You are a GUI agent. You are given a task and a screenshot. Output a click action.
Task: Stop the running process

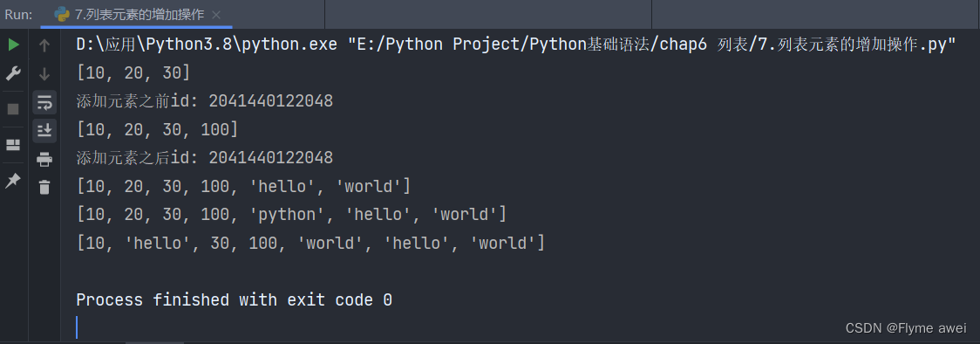click(x=13, y=109)
